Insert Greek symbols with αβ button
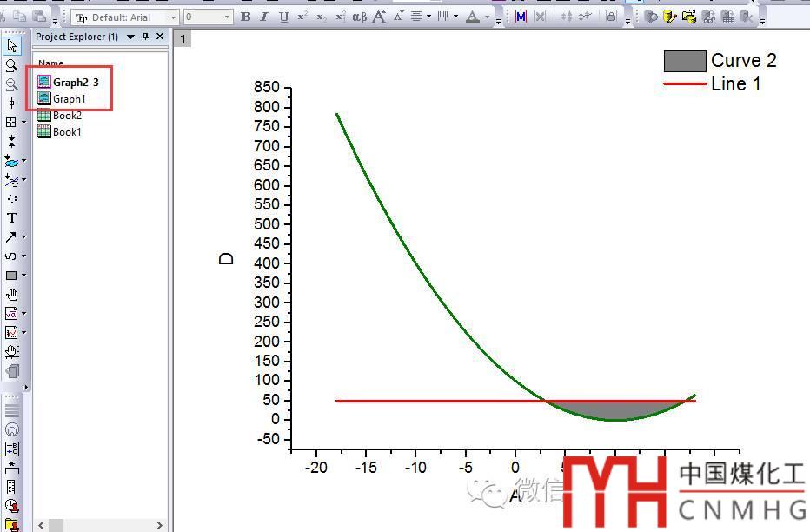 [x=359, y=17]
